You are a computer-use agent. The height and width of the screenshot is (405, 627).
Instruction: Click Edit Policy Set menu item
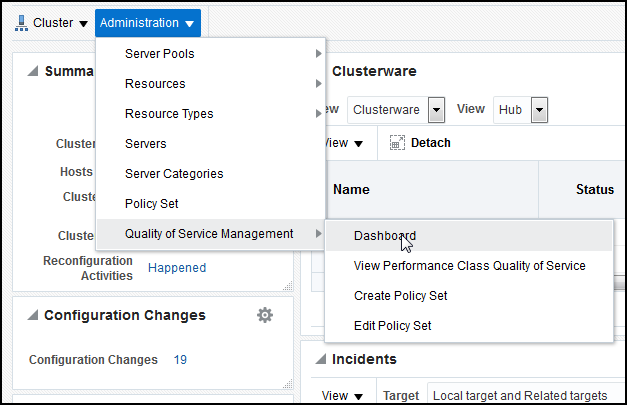click(x=393, y=326)
